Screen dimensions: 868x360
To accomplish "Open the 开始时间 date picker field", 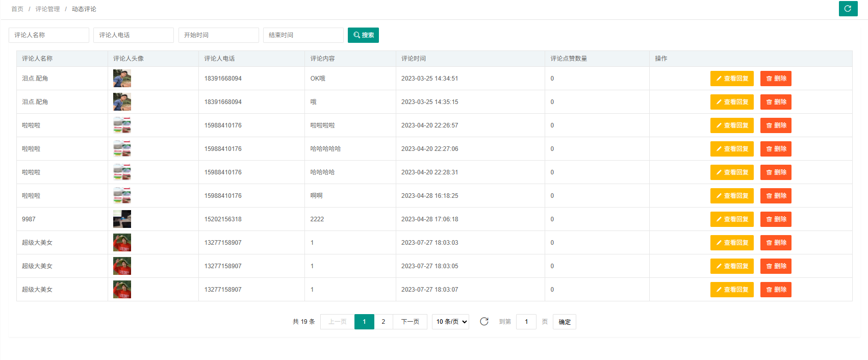I will click(x=218, y=35).
